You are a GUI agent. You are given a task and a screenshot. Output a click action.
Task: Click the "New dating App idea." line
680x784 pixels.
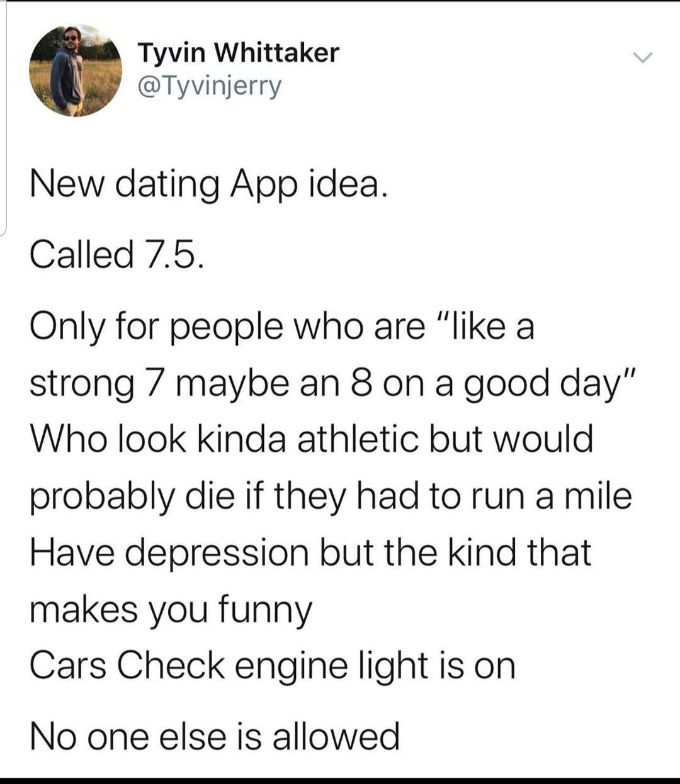coord(207,184)
